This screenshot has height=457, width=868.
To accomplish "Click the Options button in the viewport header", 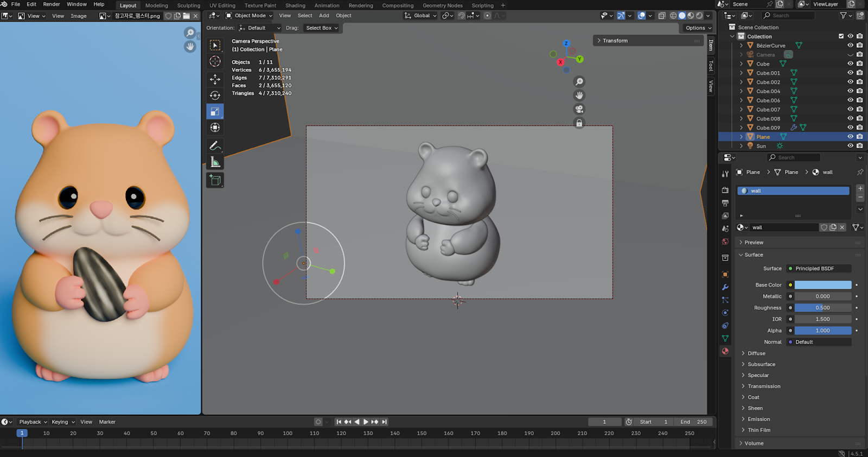I will (x=698, y=28).
